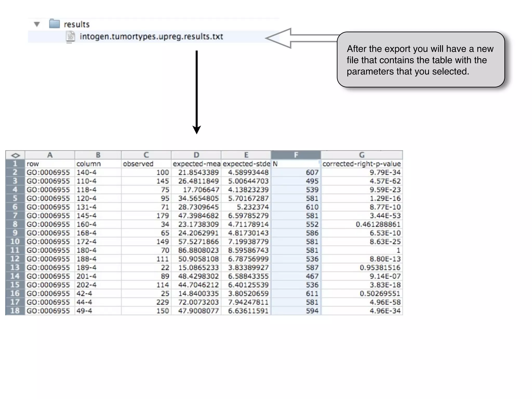Select row 18 header
Image resolution: width=532 pixels, height=399 pixels.
[15, 311]
